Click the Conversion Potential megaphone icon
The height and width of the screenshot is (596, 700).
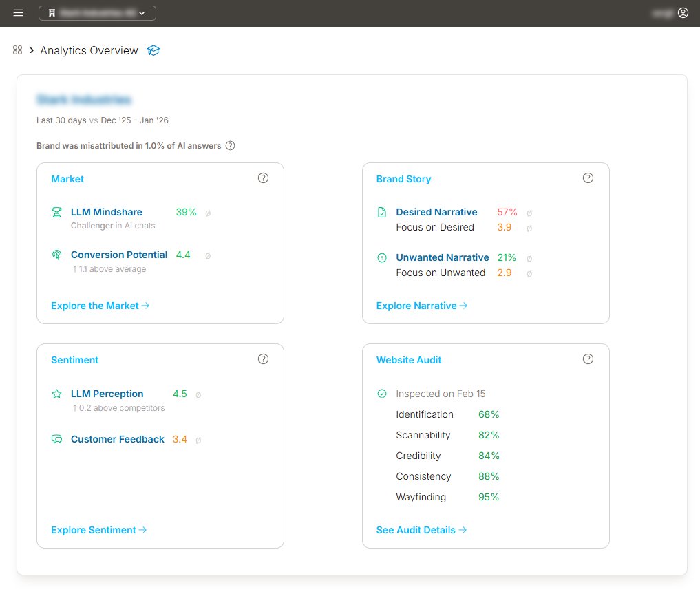(56, 255)
